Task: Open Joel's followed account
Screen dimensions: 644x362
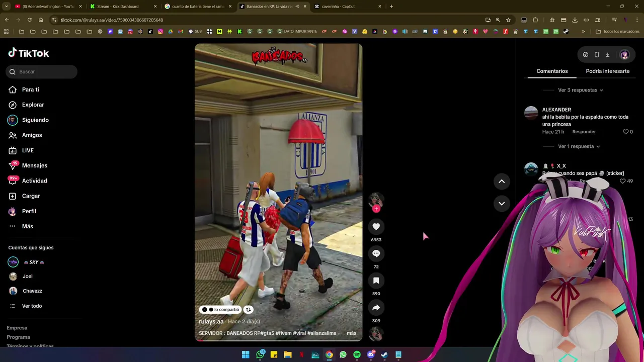Action: coord(27,277)
